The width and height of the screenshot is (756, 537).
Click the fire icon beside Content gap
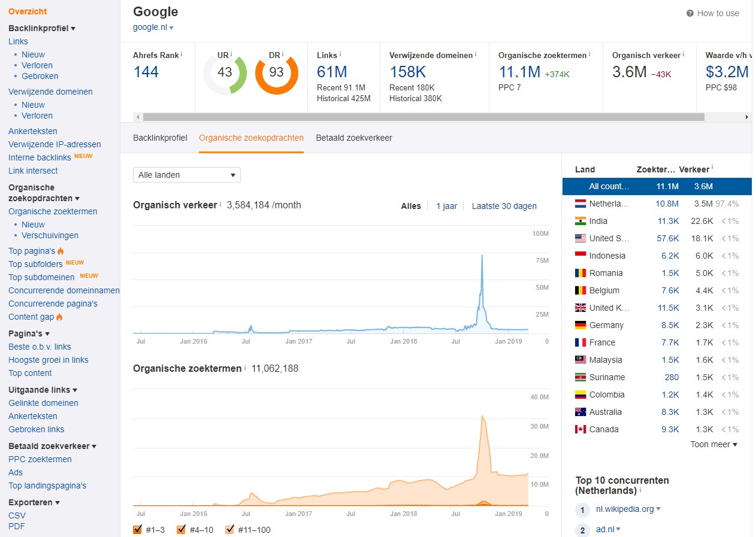pyautogui.click(x=59, y=317)
